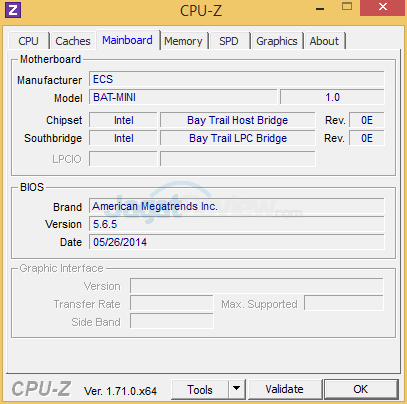Click the Side Band field
Viewport: 407px width, 404px height.
point(172,321)
